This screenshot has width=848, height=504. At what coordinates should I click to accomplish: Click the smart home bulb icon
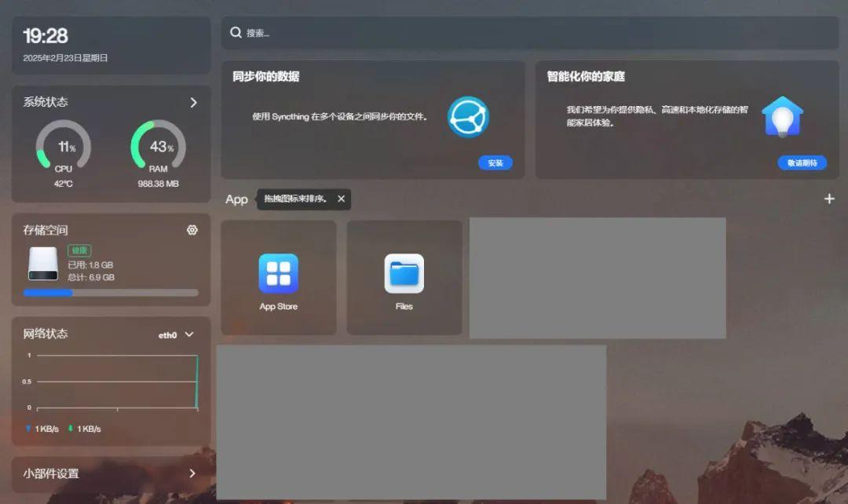(x=783, y=116)
